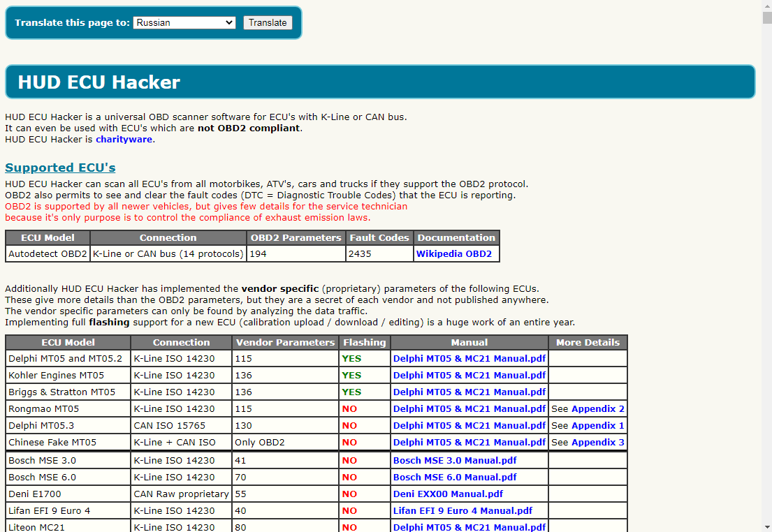Click the 'Kohler Engines MT05' cell
772x532 pixels.
point(68,376)
